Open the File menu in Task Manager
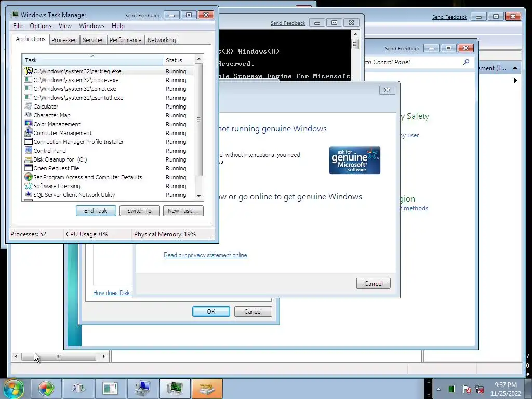The image size is (532, 399). (18, 26)
